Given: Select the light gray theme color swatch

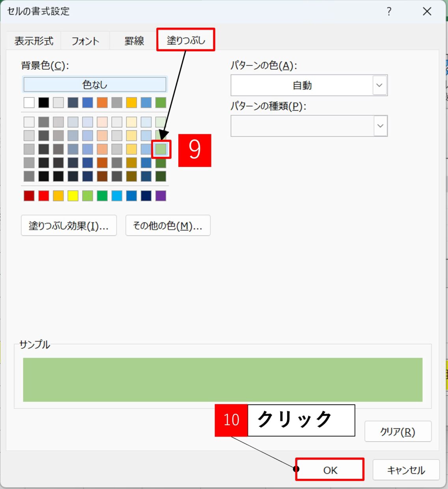Looking at the screenshot, I should tap(58, 103).
